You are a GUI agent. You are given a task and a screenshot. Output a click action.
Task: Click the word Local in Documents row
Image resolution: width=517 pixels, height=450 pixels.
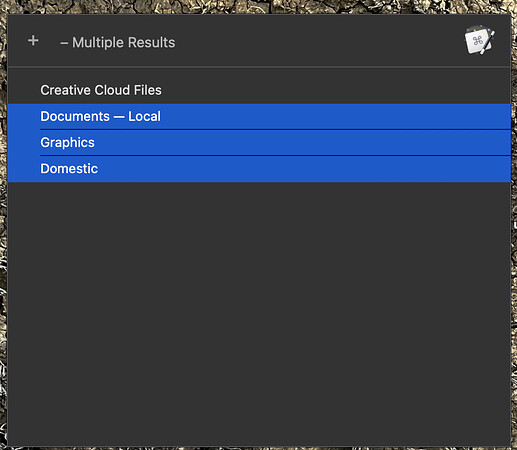(x=144, y=116)
